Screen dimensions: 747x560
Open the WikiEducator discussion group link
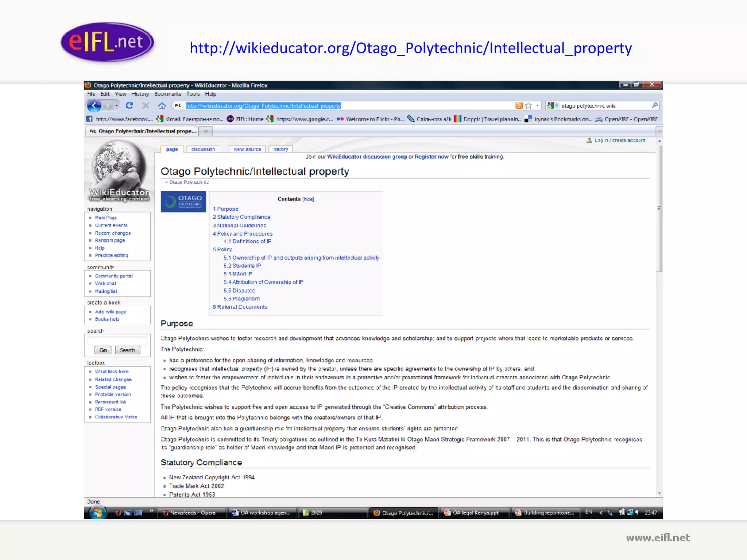tap(367, 156)
